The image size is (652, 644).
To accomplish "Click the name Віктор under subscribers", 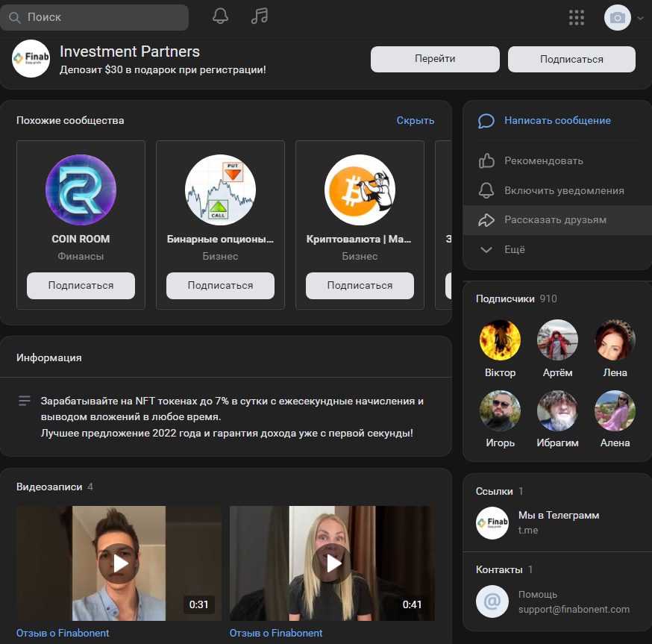I will pyautogui.click(x=500, y=373).
